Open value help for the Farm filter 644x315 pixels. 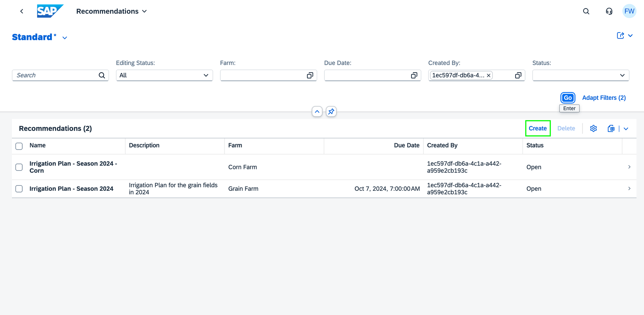click(x=310, y=75)
